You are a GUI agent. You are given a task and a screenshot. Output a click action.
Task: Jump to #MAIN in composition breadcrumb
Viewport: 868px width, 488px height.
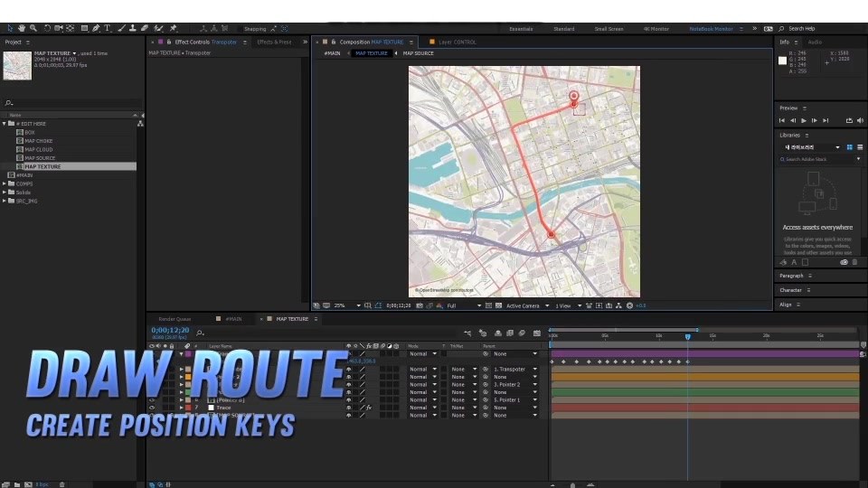pos(332,53)
